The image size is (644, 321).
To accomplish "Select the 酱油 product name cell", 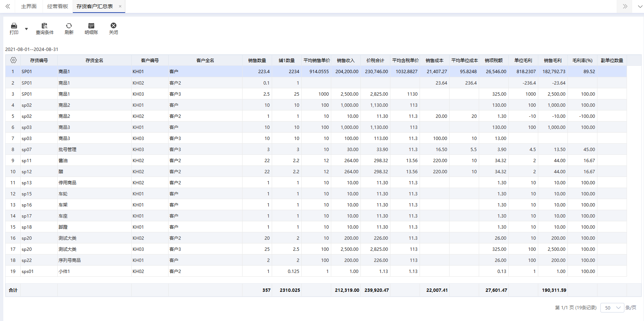I will [x=94, y=160].
